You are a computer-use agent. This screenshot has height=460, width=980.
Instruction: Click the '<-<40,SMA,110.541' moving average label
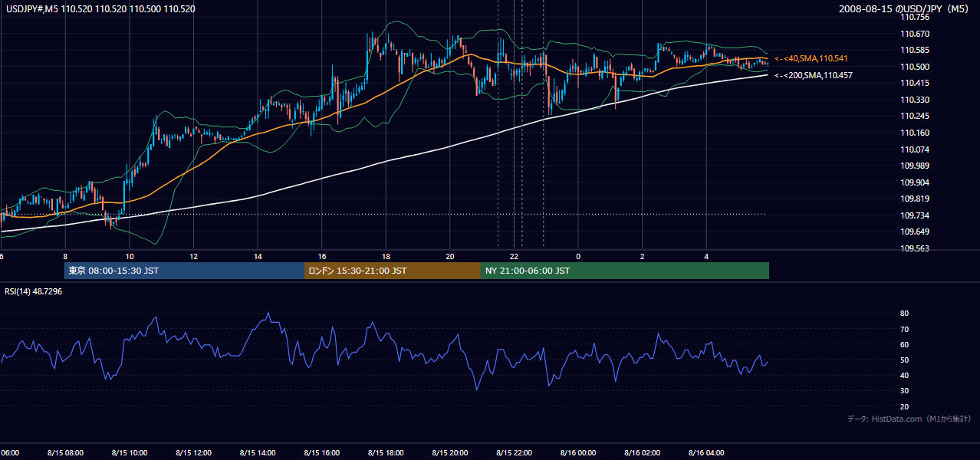coord(811,58)
